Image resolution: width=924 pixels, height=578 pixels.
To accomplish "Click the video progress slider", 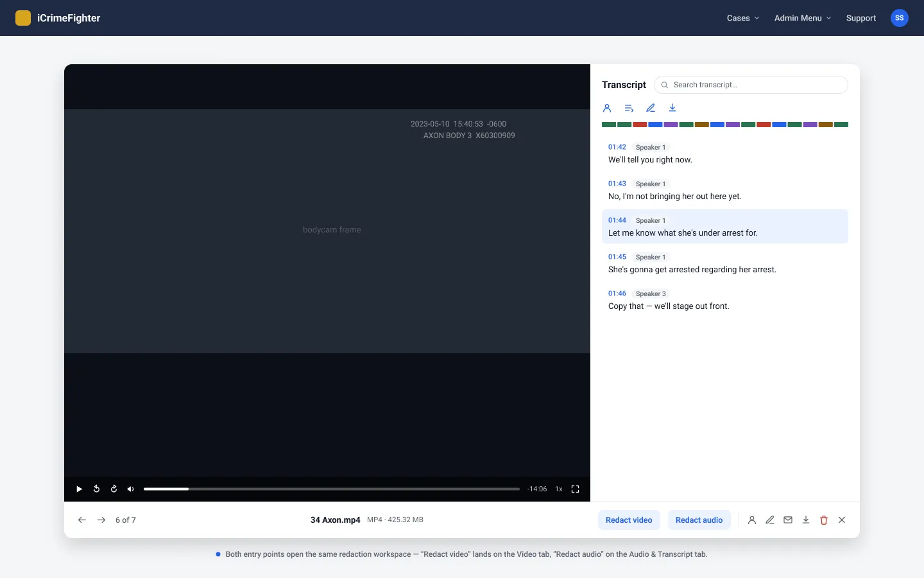I will click(x=332, y=489).
